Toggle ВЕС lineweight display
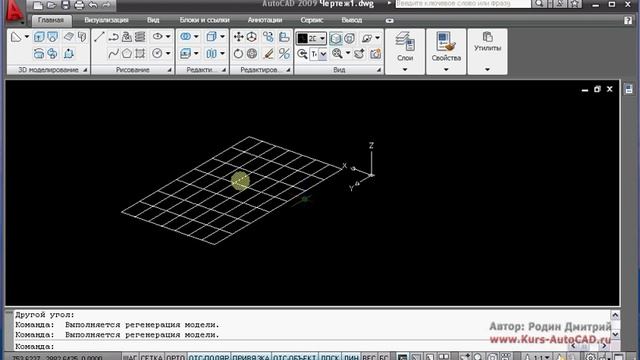 [x=369, y=357]
